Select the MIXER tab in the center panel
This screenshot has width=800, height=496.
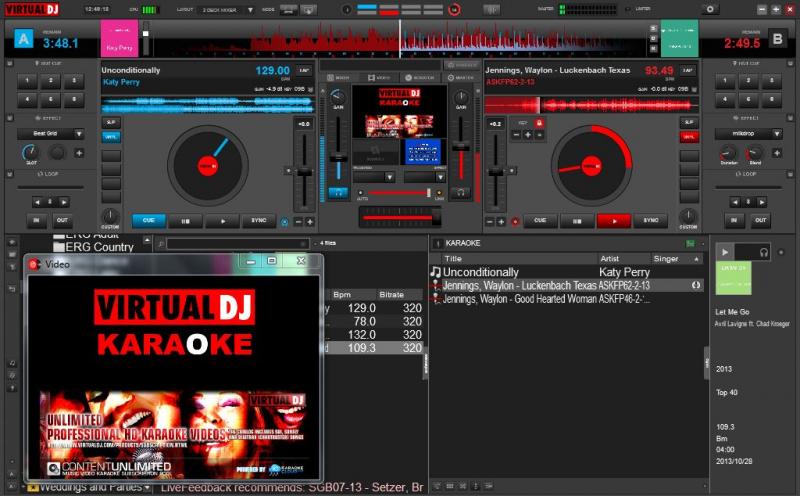(338, 78)
